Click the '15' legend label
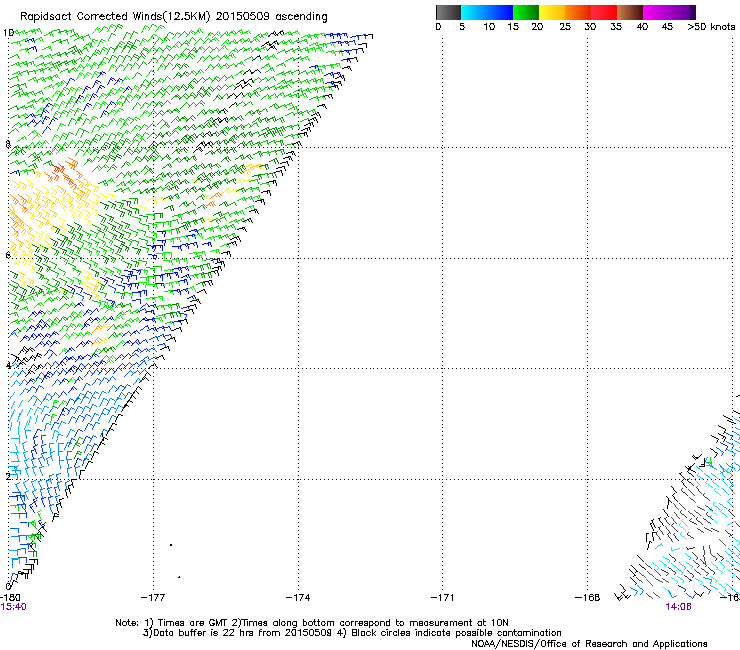This screenshot has width=740, height=650. coord(513,27)
